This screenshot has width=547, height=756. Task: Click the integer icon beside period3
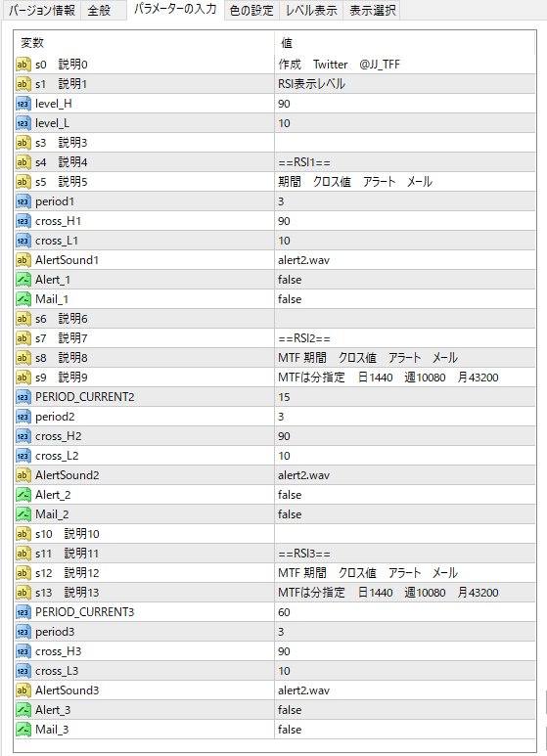23,632
